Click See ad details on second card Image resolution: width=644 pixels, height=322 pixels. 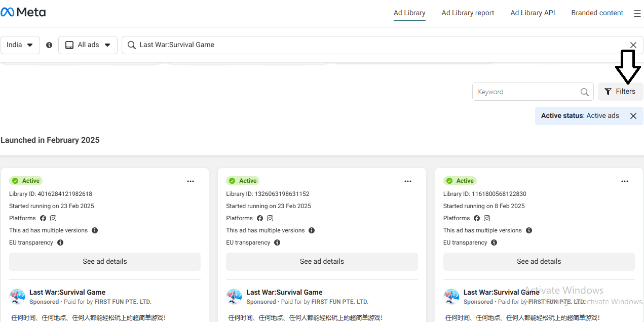(x=322, y=262)
